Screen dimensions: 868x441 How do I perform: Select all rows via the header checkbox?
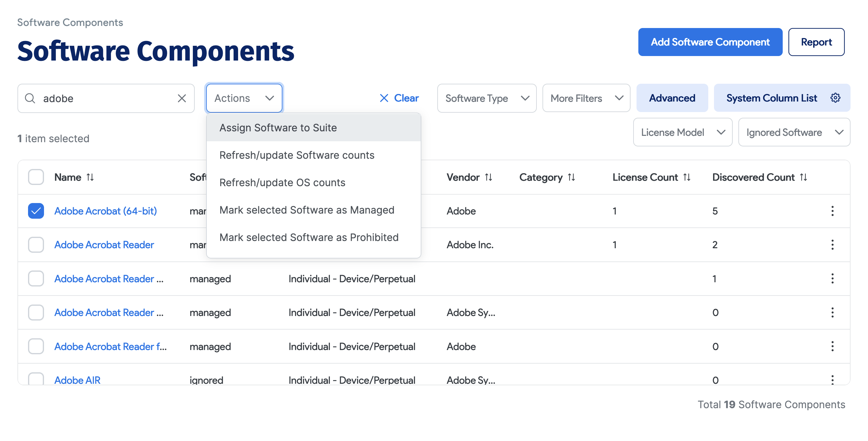[36, 177]
